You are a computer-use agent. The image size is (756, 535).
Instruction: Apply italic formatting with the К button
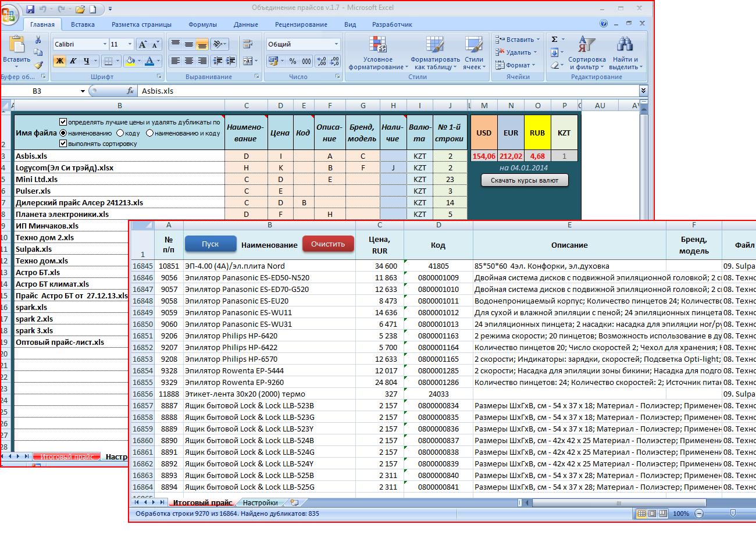(x=73, y=61)
